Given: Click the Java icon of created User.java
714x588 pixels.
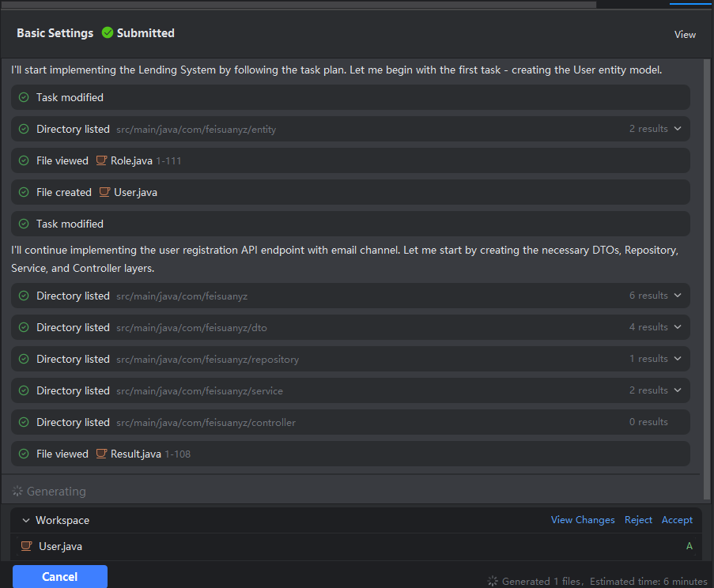Looking at the screenshot, I should click(x=104, y=192).
